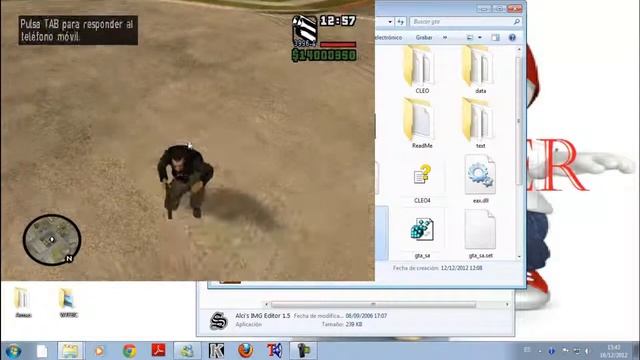Toggle the preview pane button in Explorer
Screen dimensions: 640x360
click(x=496, y=38)
